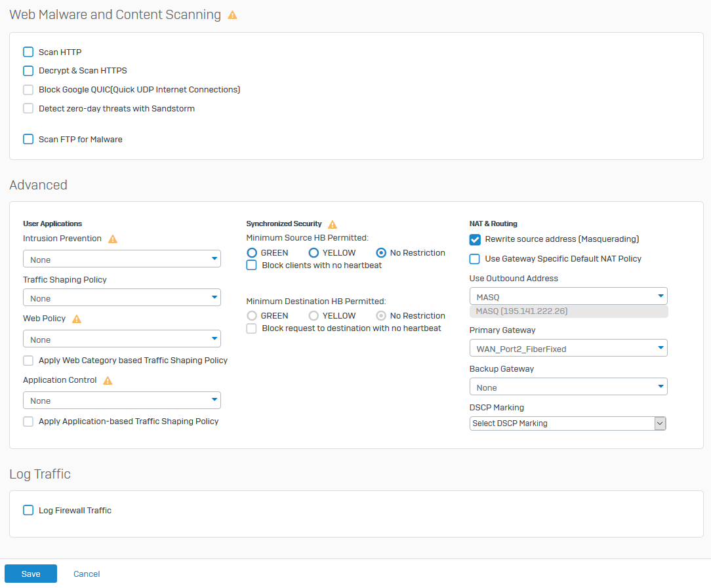This screenshot has width=711, height=588.
Task: Select YELLOW for Minimum Source HB
Action: click(314, 252)
